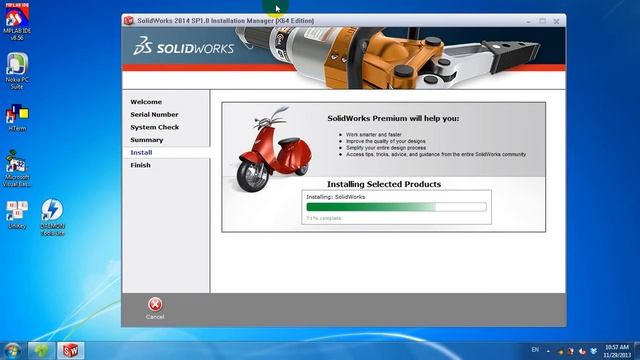Select the Finish step in sidebar

[140, 165]
